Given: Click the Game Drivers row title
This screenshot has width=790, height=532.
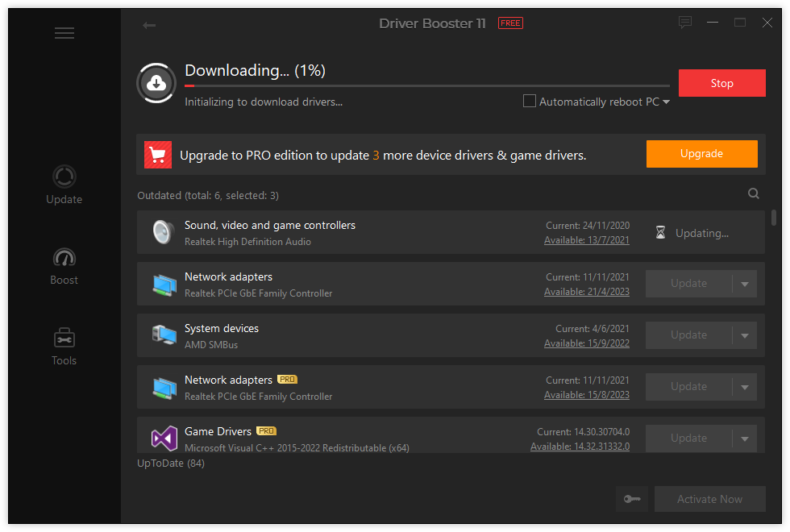Looking at the screenshot, I should tap(218, 432).
